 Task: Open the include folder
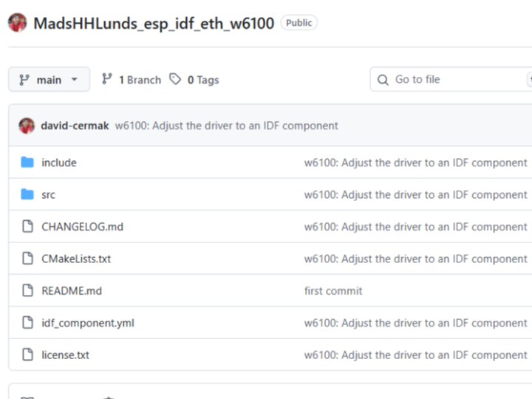coord(59,163)
